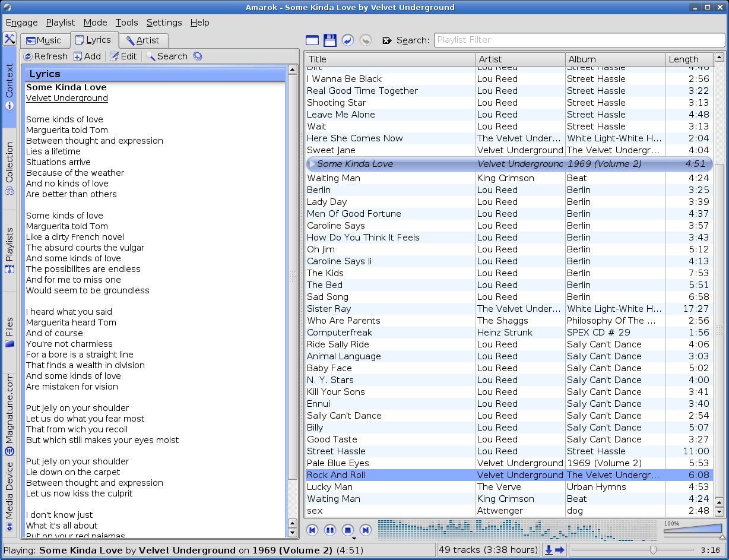729x560 pixels.
Task: Open the Help menu
Action: 200,23
